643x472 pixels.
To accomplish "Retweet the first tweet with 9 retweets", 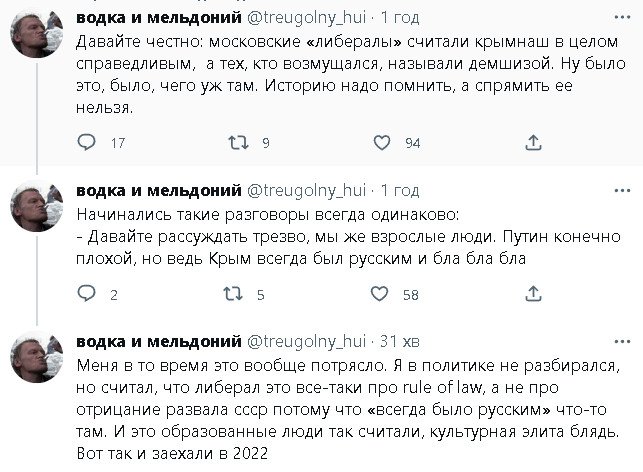I will 237,143.
